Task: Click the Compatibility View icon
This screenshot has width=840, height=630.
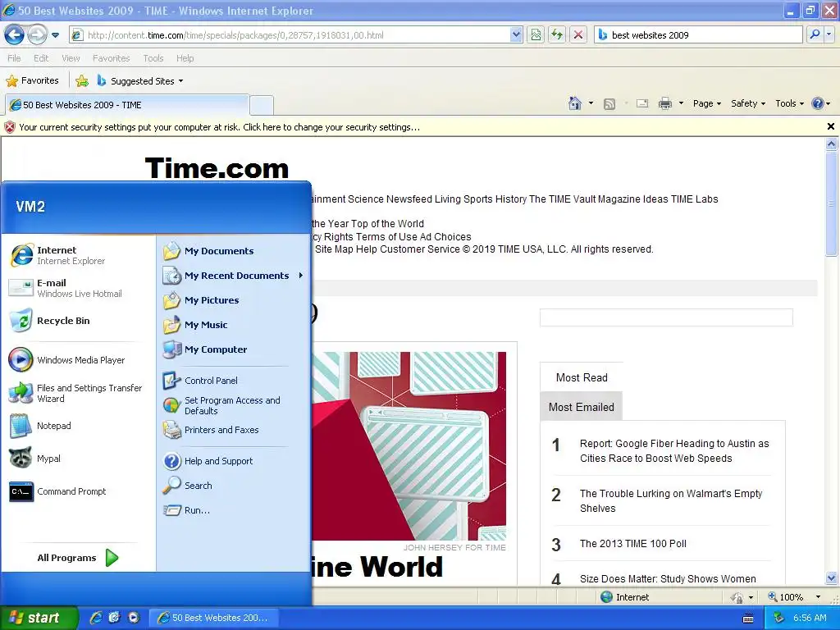Action: pos(536,35)
